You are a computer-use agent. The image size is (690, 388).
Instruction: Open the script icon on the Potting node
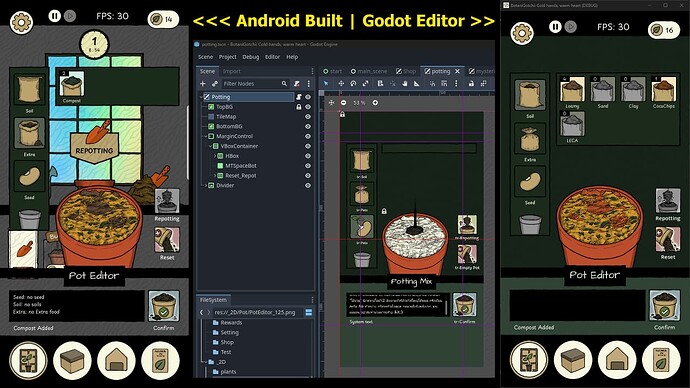tap(299, 97)
